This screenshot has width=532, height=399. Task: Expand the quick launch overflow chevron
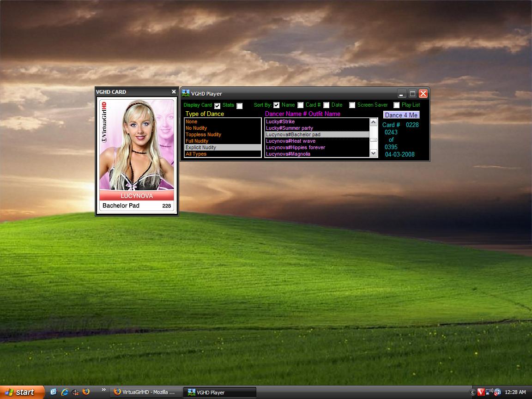pos(103,389)
